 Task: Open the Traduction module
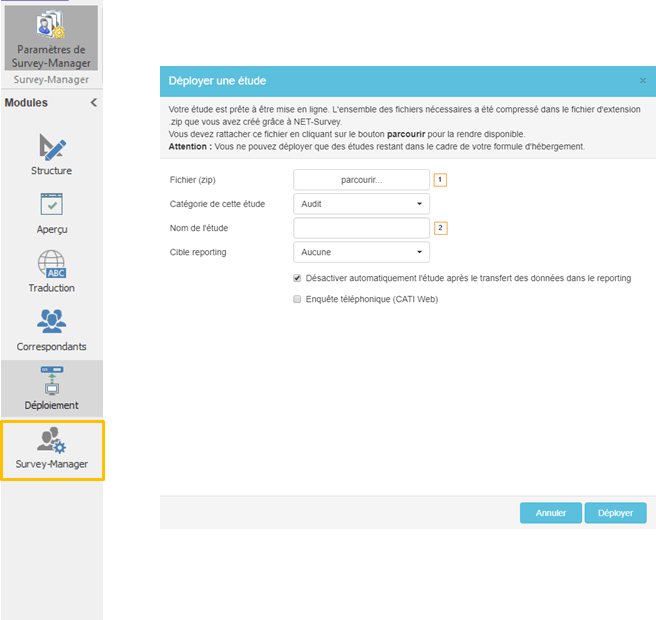(x=51, y=272)
